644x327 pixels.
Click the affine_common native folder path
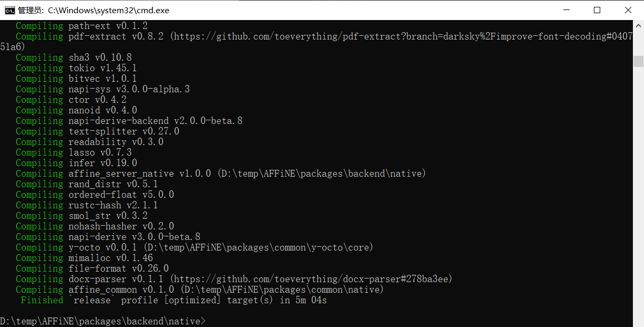[x=282, y=290]
